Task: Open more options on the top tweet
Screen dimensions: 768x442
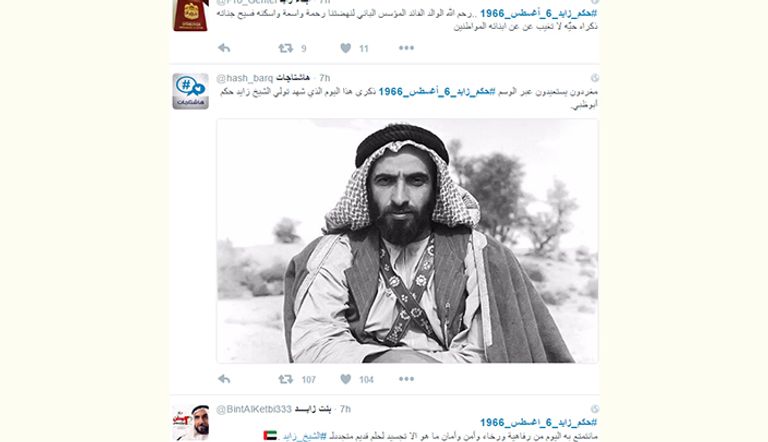Action: [406, 48]
